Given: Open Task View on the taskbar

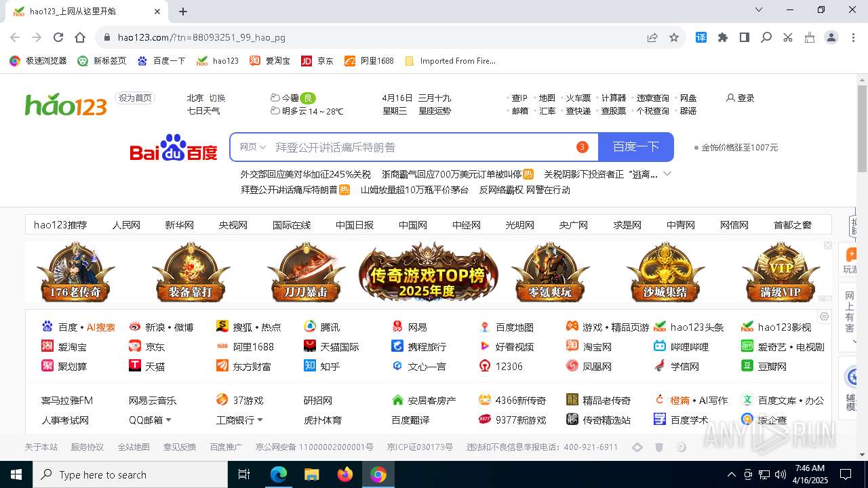Looking at the screenshot, I should coord(244,474).
